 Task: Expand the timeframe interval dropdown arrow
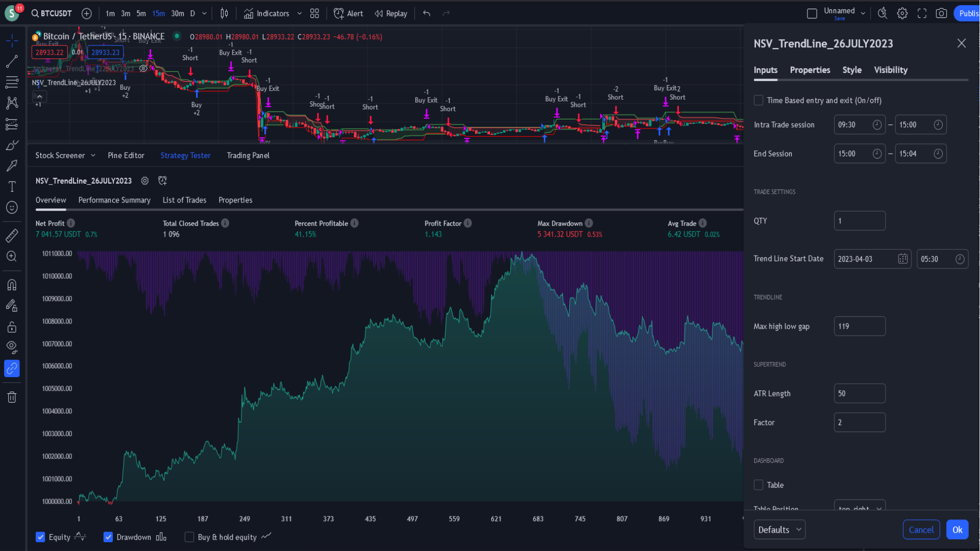point(204,14)
